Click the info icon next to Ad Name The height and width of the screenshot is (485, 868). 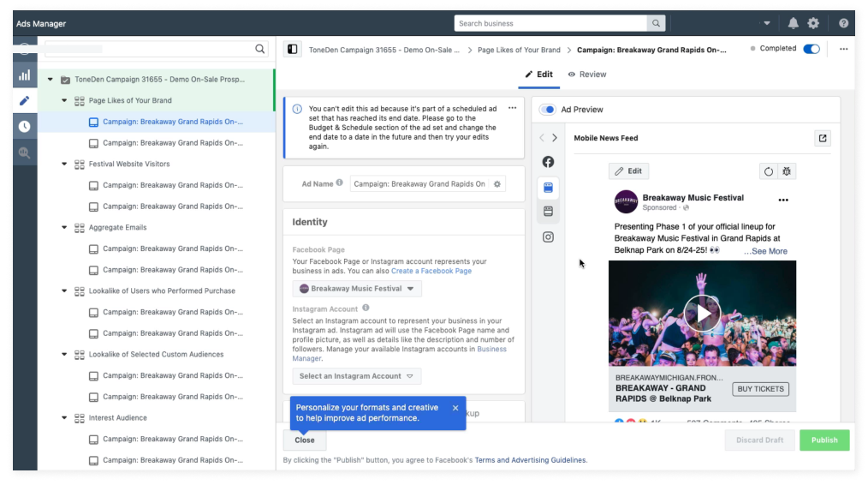pyautogui.click(x=339, y=183)
